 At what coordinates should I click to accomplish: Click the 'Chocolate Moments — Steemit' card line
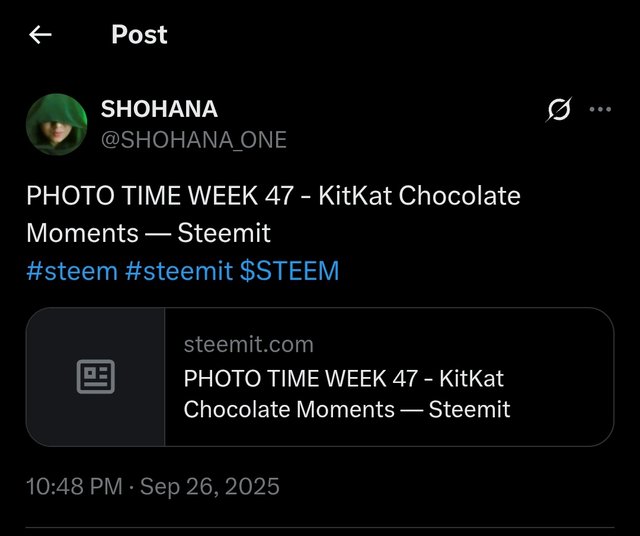pyautogui.click(x=347, y=409)
